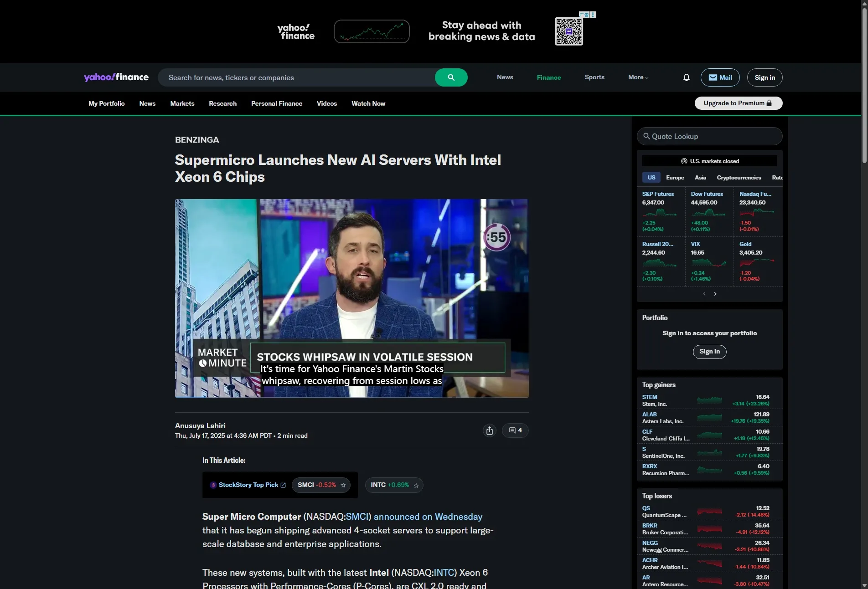
Task: Click the ad options icon on banner
Action: tap(593, 15)
